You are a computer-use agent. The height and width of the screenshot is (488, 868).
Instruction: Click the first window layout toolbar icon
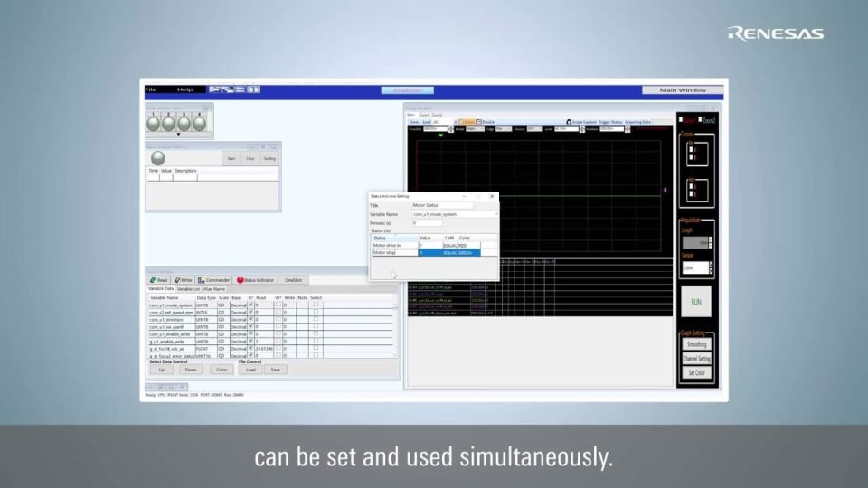(214, 89)
